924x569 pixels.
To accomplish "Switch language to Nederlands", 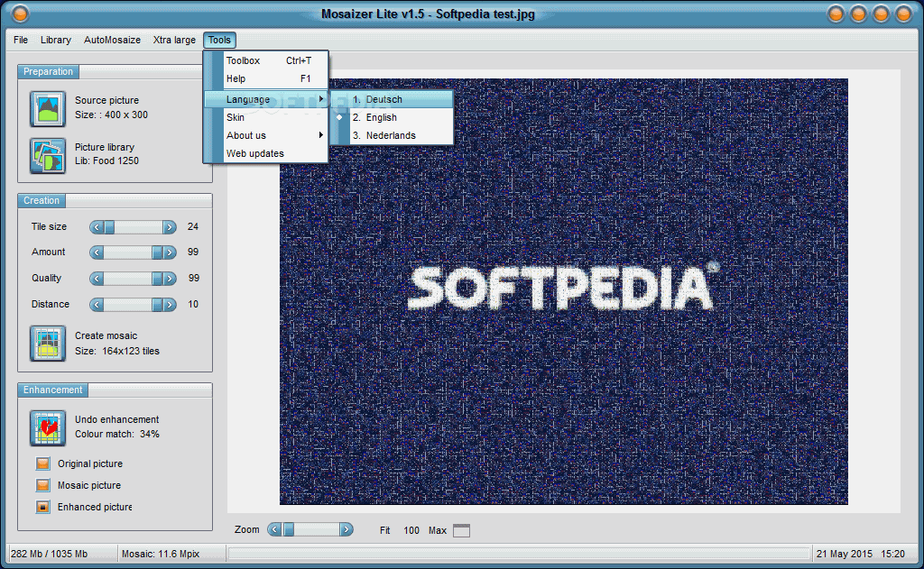I will tap(392, 135).
